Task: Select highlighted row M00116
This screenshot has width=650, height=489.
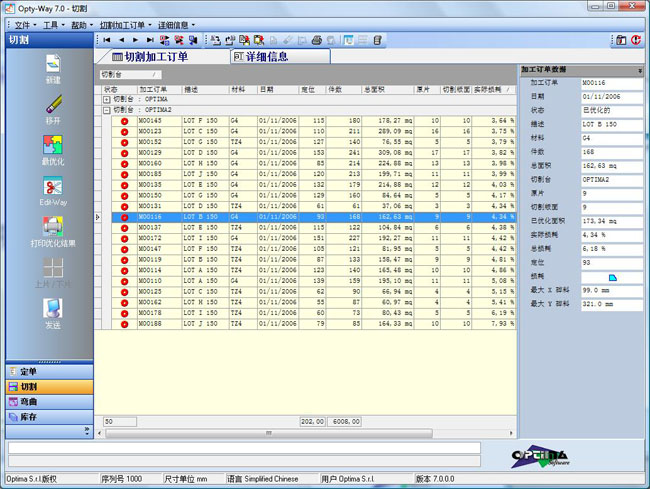Action: pyautogui.click(x=313, y=217)
